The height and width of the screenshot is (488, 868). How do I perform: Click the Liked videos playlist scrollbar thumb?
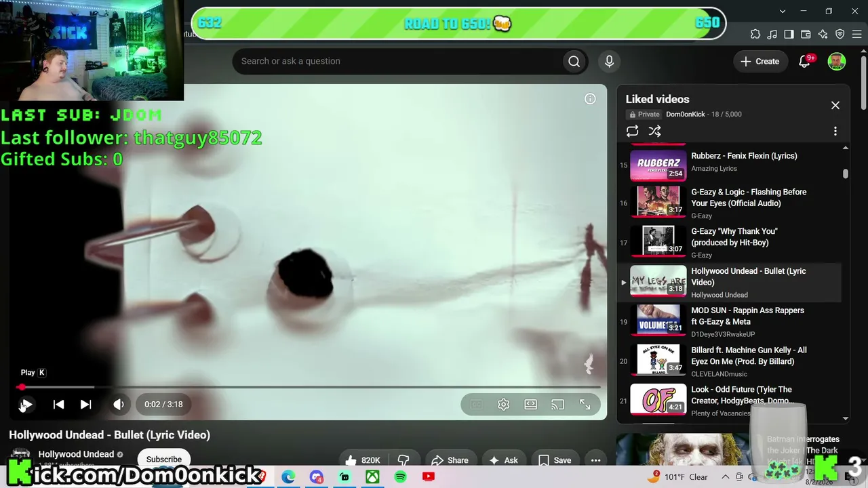846,174
